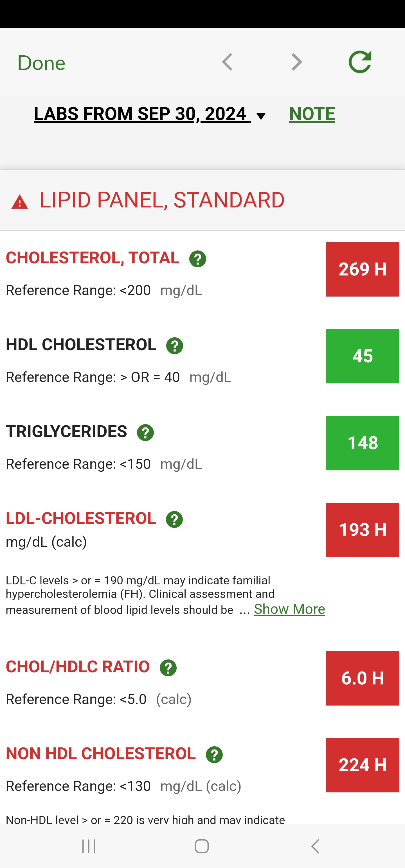Click the CHOL/HDLC Ratio help icon

(x=168, y=668)
